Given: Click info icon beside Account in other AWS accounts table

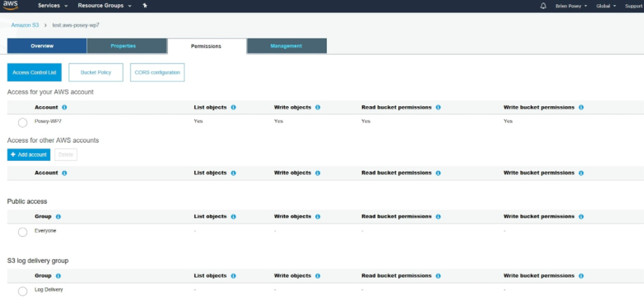Looking at the screenshot, I should tap(64, 173).
